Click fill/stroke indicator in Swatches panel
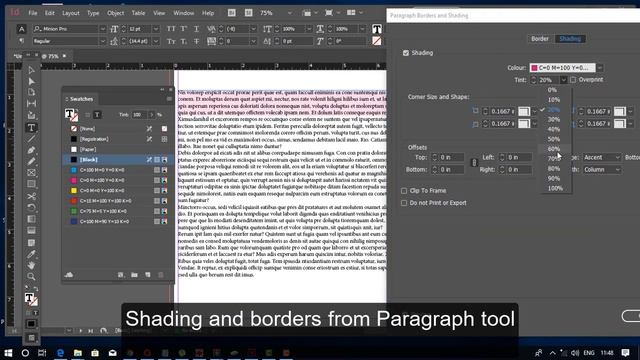640x360 pixels. coord(71,115)
